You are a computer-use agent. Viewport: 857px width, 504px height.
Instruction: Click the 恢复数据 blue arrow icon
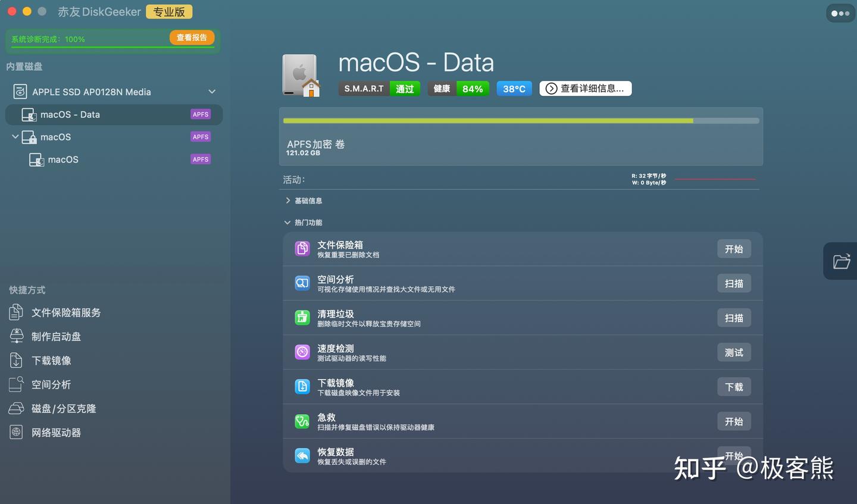302,456
